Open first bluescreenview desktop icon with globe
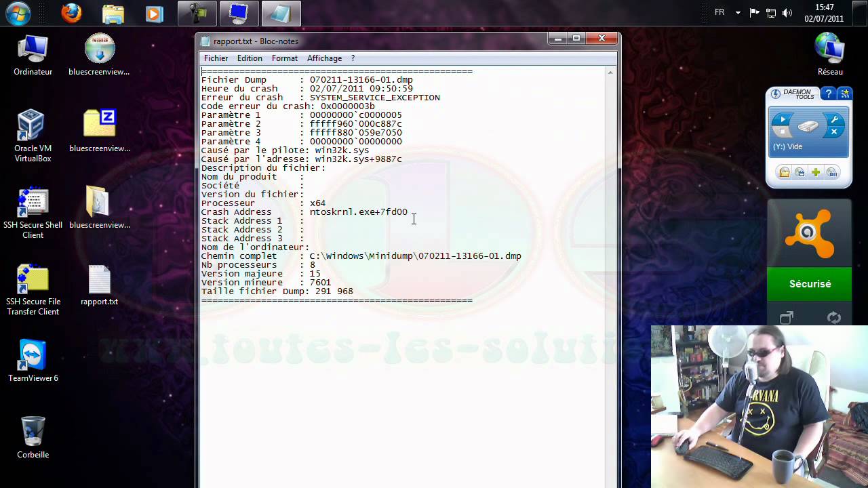Image resolution: width=868 pixels, height=488 pixels. (99, 54)
